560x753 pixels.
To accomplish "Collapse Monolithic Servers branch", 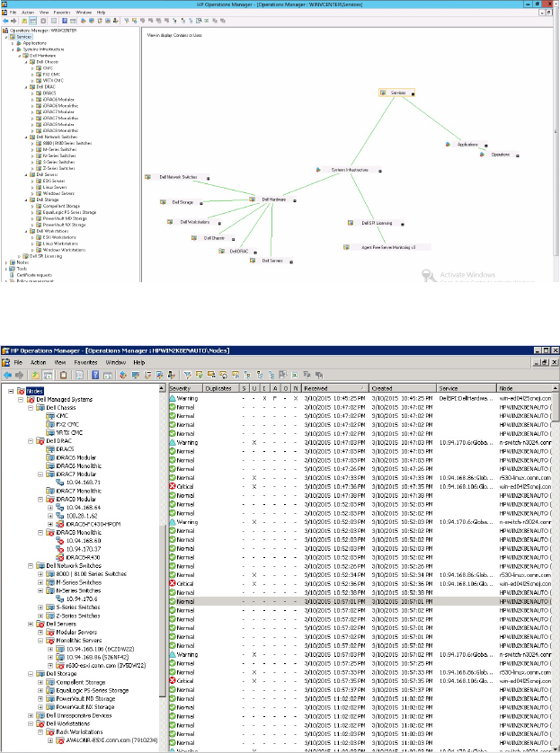I will tap(40, 641).
